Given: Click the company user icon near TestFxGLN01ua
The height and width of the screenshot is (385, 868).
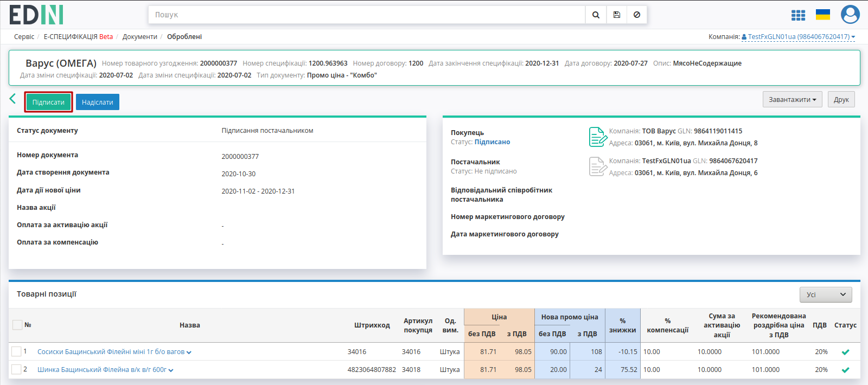Looking at the screenshot, I should [x=744, y=37].
